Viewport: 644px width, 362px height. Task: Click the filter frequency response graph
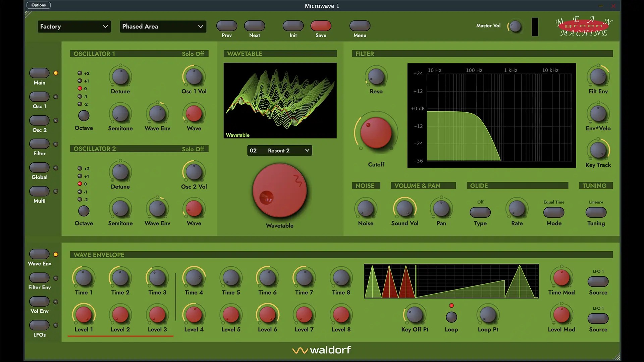click(491, 115)
